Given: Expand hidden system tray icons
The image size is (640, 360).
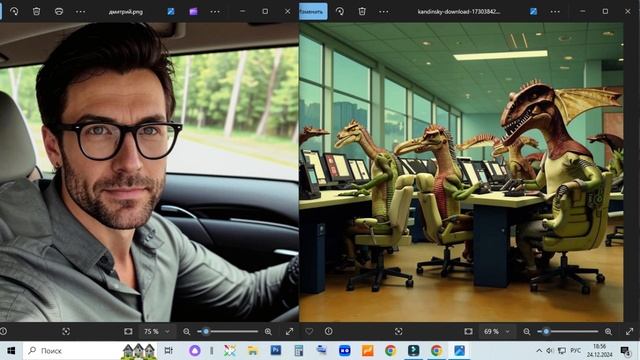Looking at the screenshot, I should coord(539,351).
